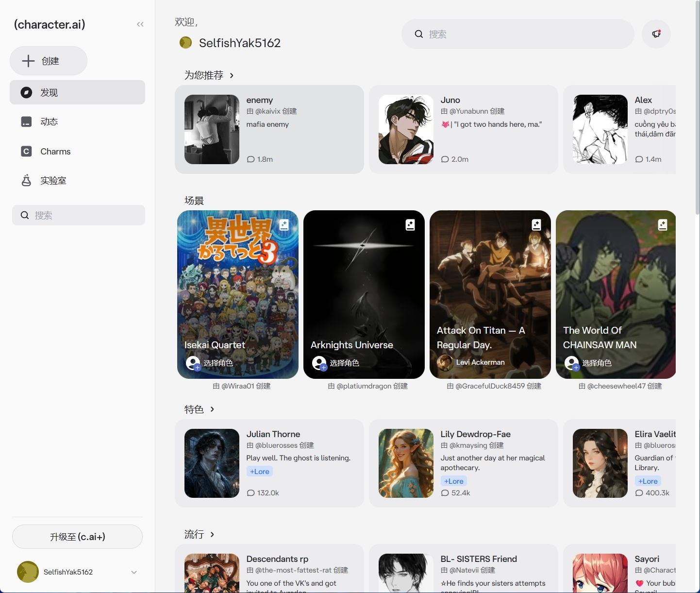Click the +Lore tag on Lily Dewdrop-Fae
Image resolution: width=700 pixels, height=593 pixels.
click(454, 481)
